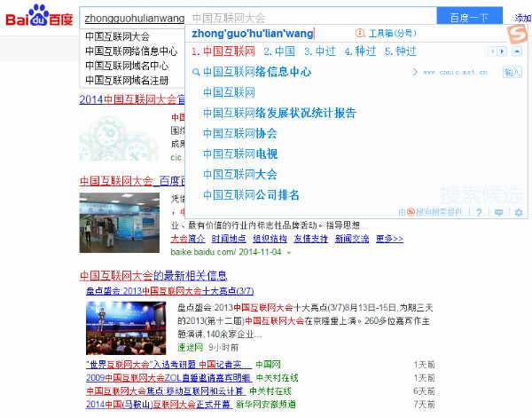
Task: Collapse the IME suggestions with up arrow
Action: [517, 51]
